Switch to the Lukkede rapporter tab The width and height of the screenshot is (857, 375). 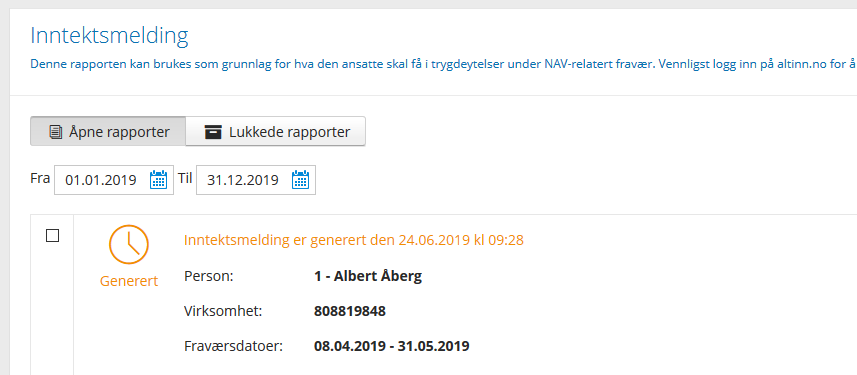(x=275, y=131)
